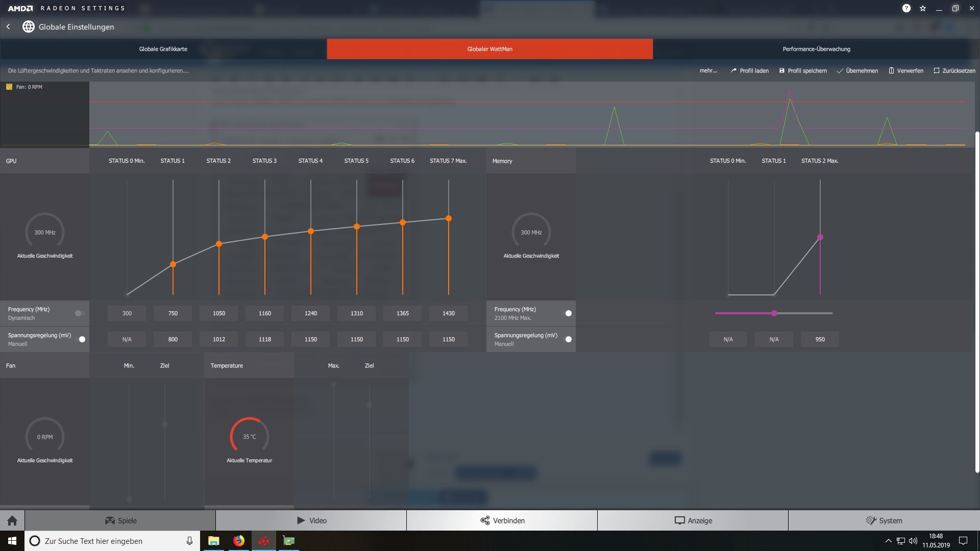The image size is (980, 551).
Task: Expand the mehr... options
Action: tap(708, 70)
